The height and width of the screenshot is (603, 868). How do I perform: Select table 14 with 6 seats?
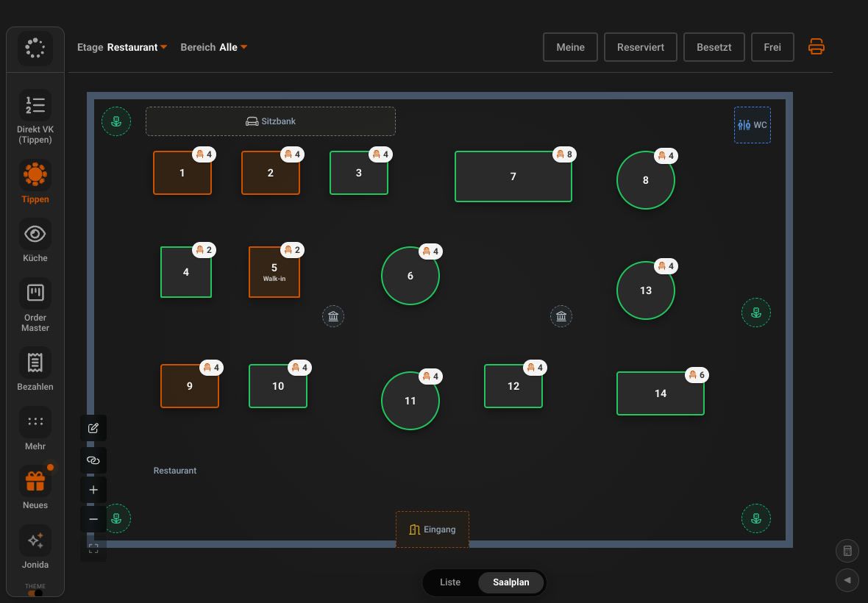coord(661,393)
